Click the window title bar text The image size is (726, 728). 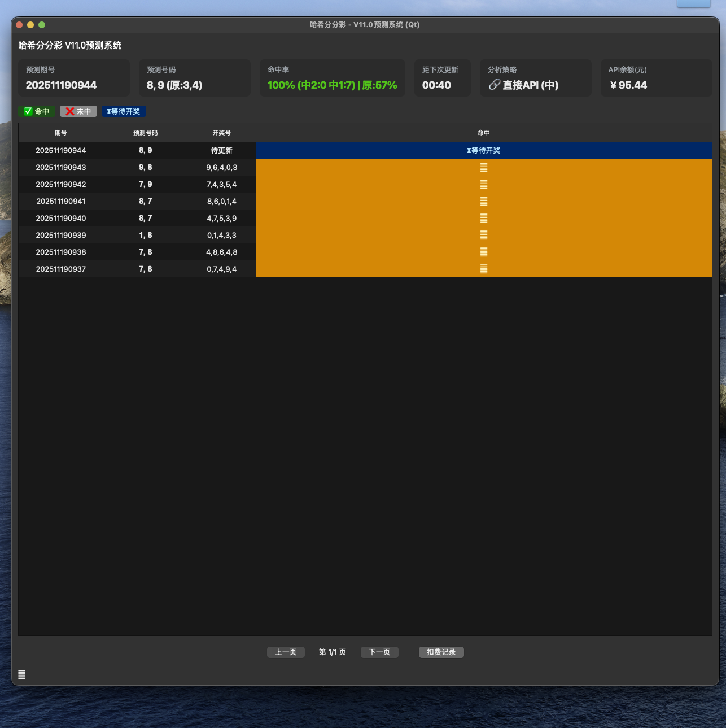(365, 25)
